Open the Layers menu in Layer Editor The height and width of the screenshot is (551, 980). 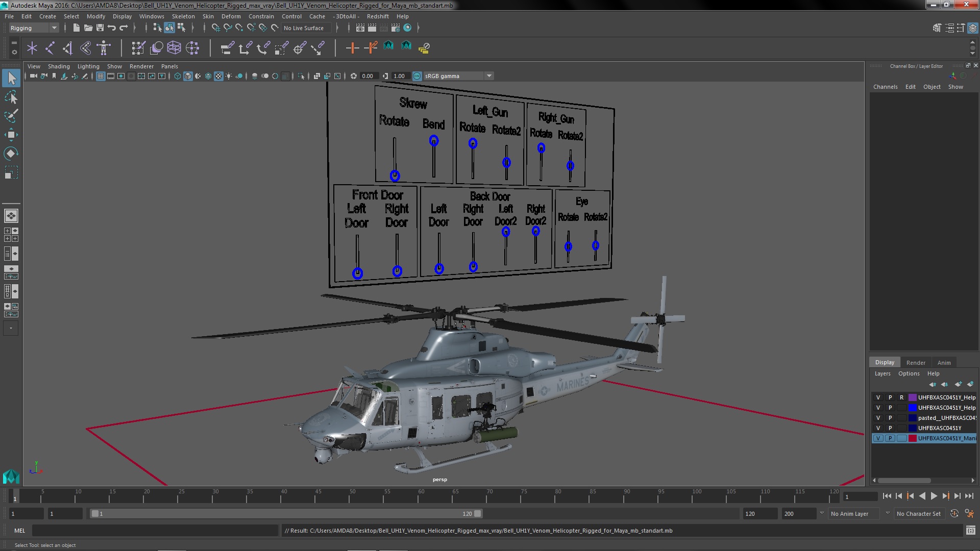pyautogui.click(x=882, y=373)
